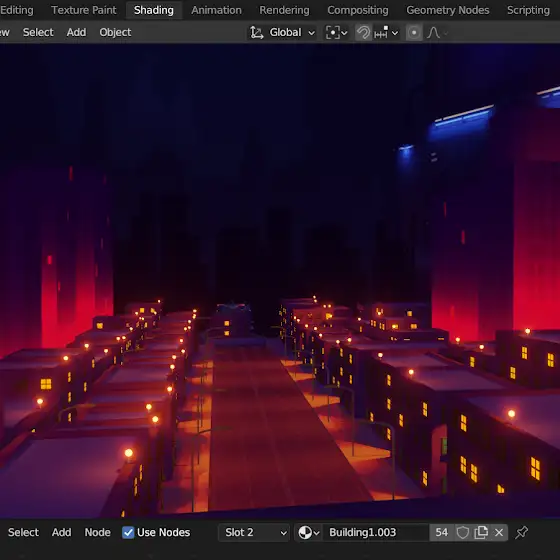This screenshot has height=560, width=560.
Task: Open the Slot 2 dropdown
Action: 254,532
